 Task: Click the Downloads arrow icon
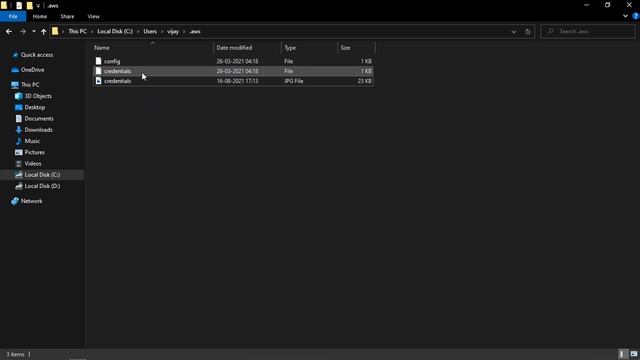(18, 130)
